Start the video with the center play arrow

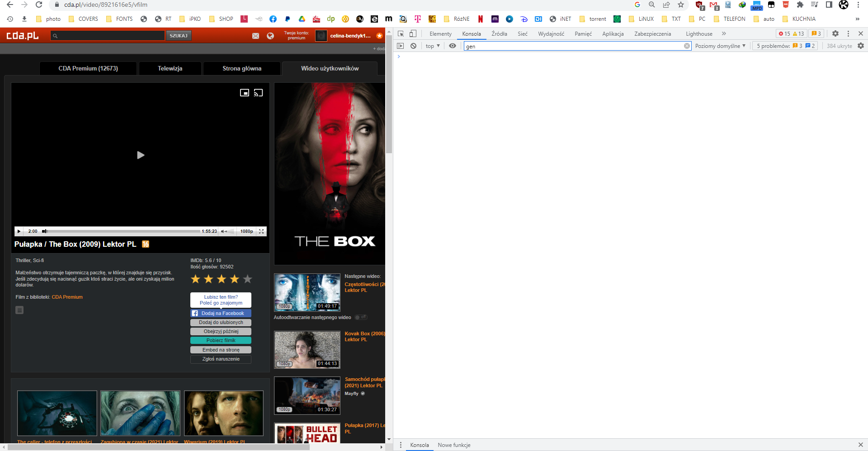pos(141,155)
